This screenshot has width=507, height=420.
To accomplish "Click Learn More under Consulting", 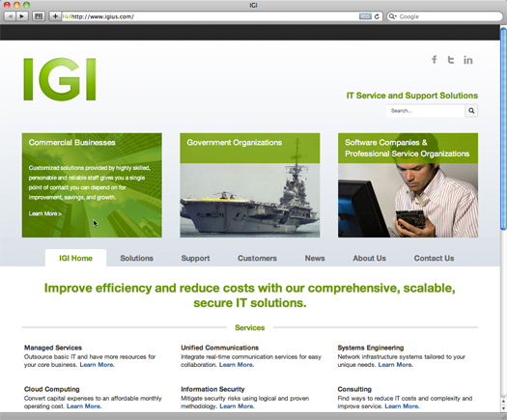I will tap(402, 406).
